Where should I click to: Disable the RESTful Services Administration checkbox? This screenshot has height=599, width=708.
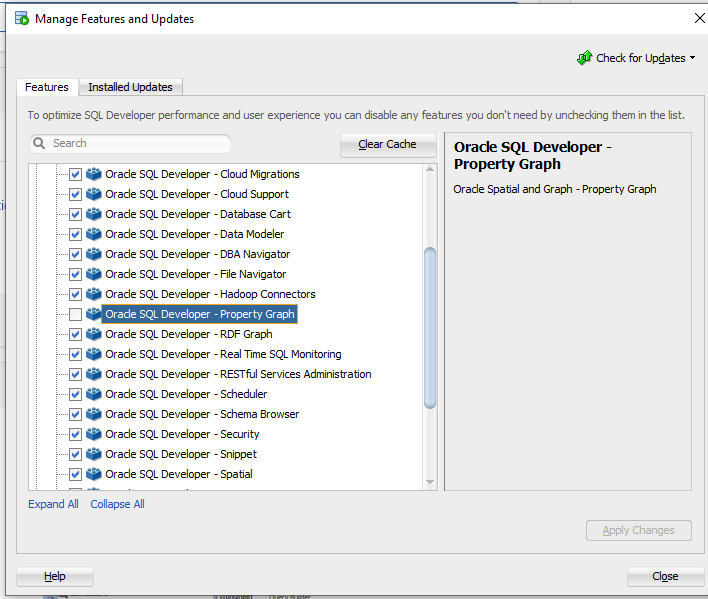(75, 374)
